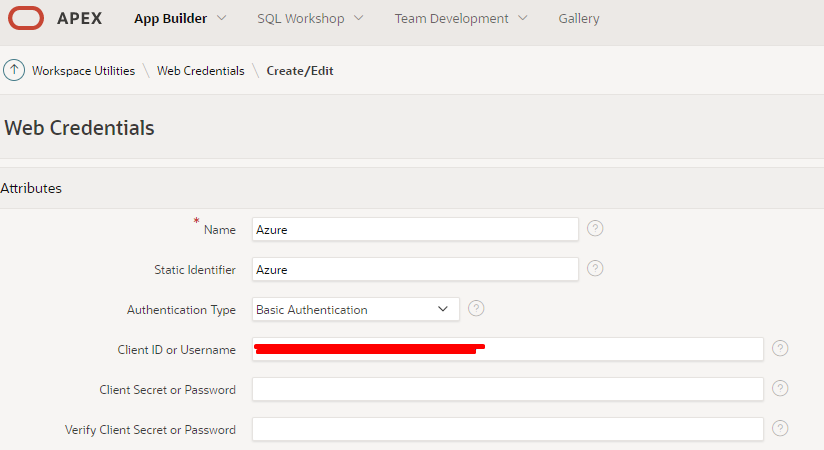Open help icon for Authentication Type
The height and width of the screenshot is (450, 824).
(x=476, y=309)
